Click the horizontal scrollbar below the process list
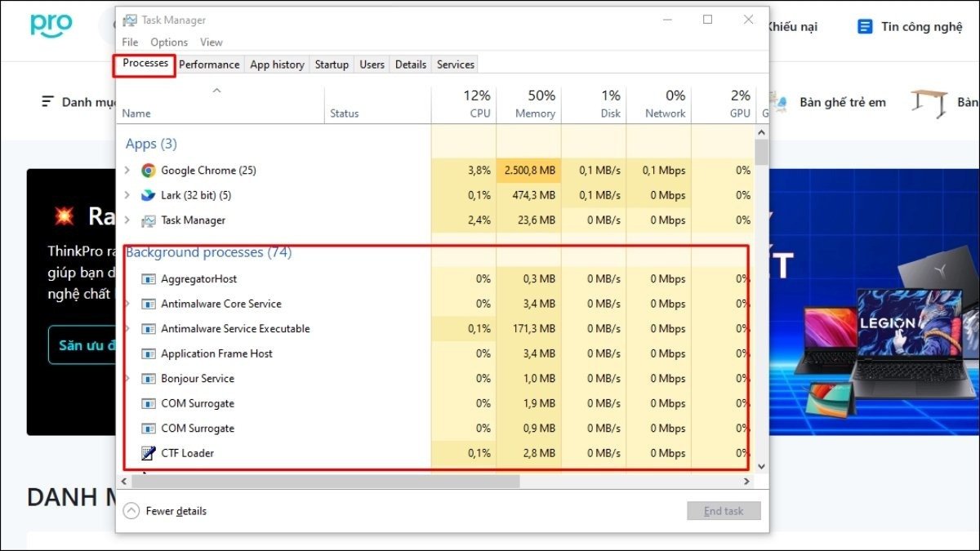Viewport: 980px width, 551px height. coord(327,481)
